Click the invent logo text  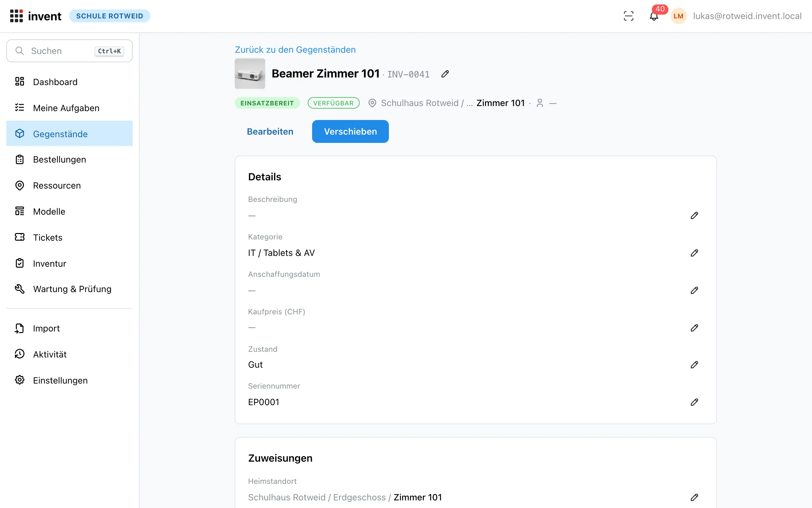coord(44,16)
